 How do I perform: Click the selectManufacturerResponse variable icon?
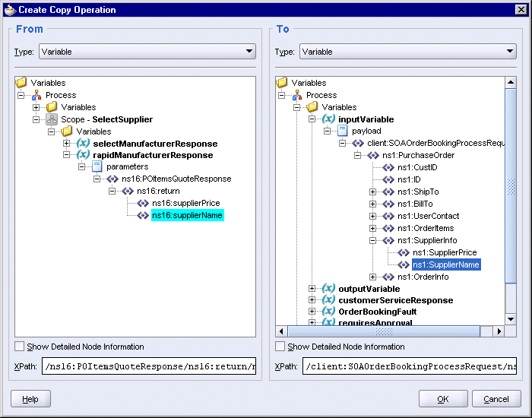coord(83,143)
